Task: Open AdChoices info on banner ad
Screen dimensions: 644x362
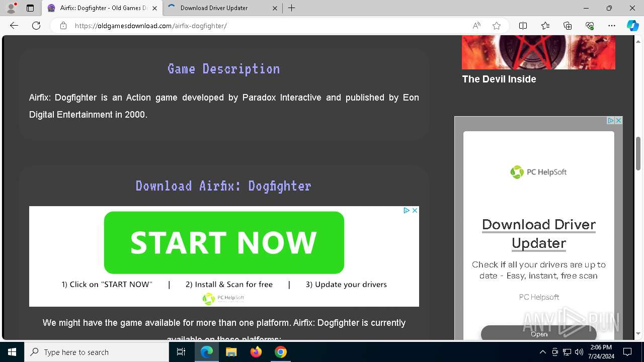Action: (x=407, y=211)
